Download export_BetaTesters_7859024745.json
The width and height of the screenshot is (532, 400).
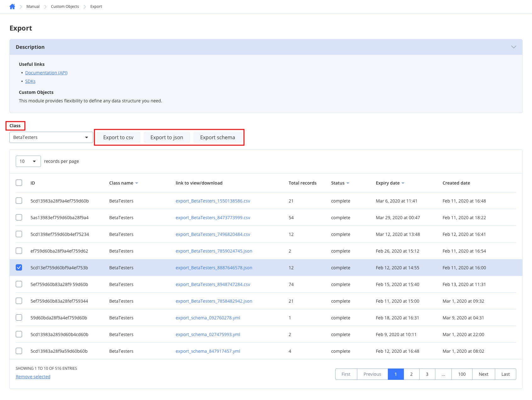(x=214, y=251)
